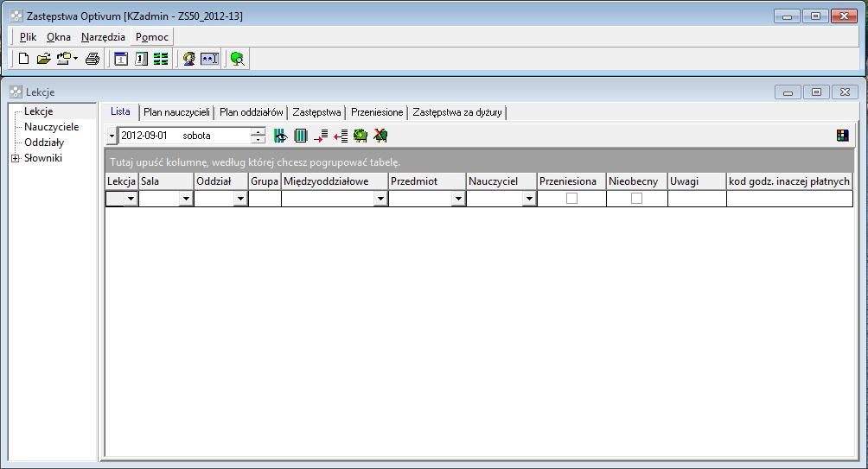Click the open folder icon

point(44,59)
